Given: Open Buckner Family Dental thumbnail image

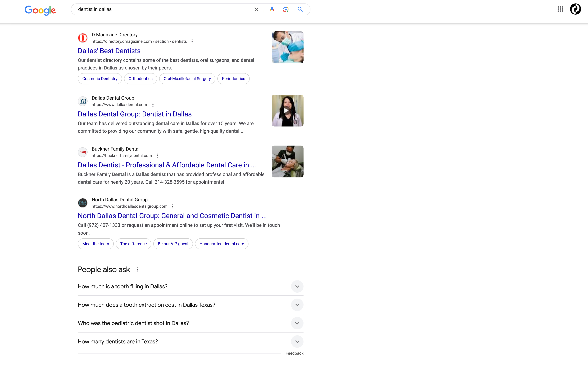Looking at the screenshot, I should (x=287, y=161).
